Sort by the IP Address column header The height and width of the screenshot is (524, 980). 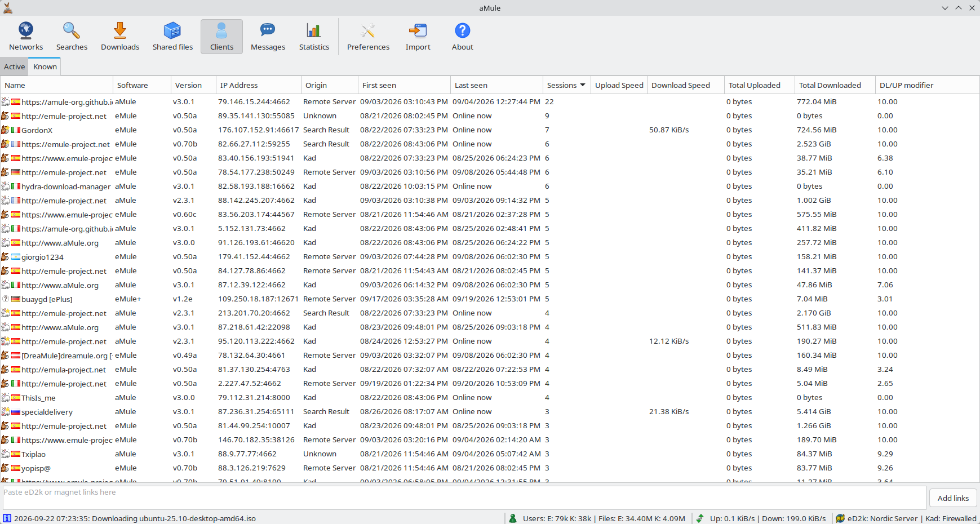259,85
